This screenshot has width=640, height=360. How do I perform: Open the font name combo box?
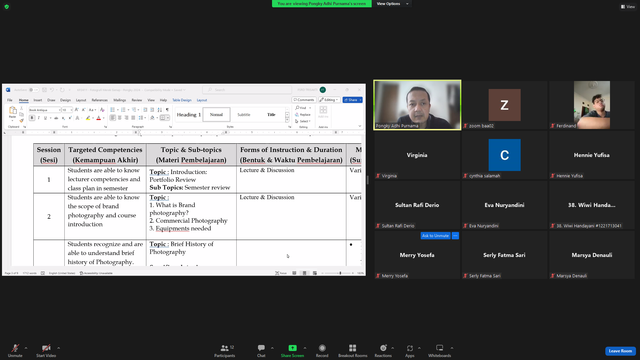click(44, 110)
